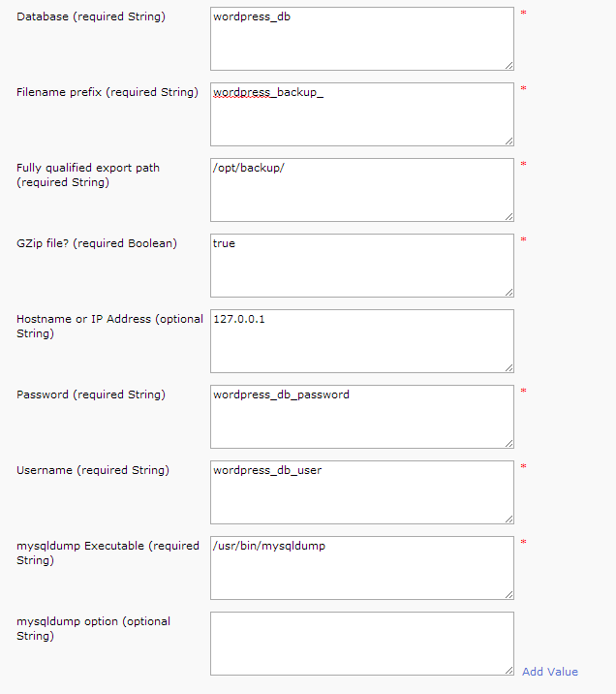This screenshot has width=616, height=694.
Task: Focus the Username text field
Action: point(361,492)
